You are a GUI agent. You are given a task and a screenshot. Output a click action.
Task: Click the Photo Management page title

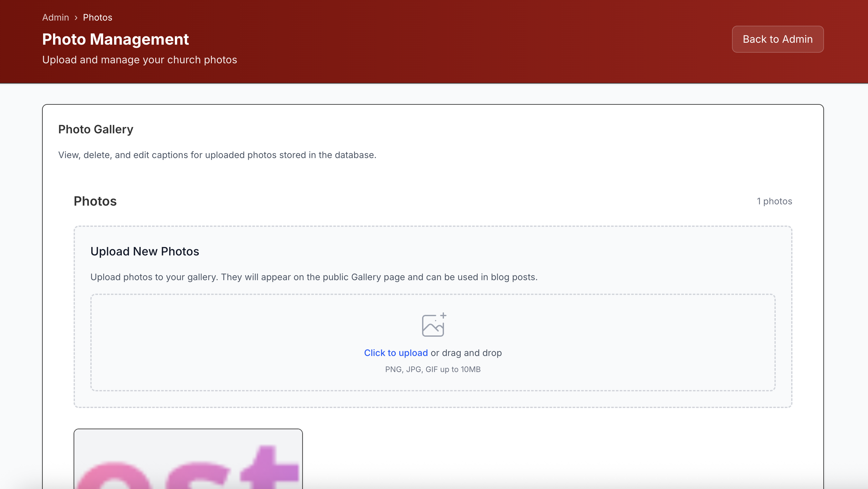click(116, 39)
